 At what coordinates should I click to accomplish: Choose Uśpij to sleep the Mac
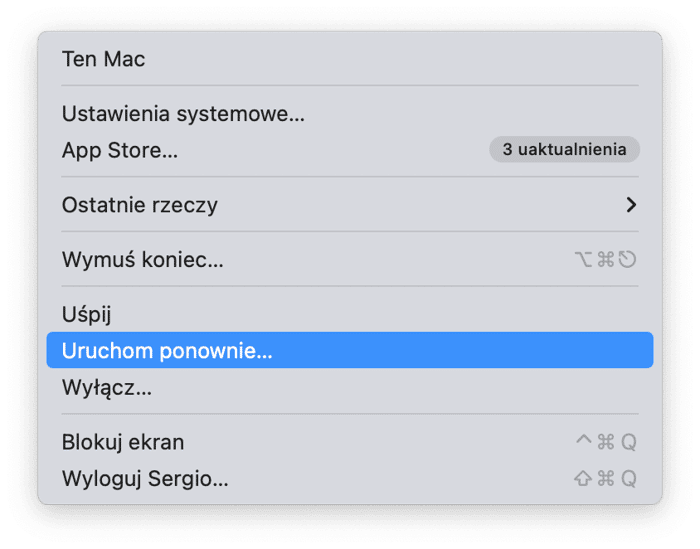point(350,314)
